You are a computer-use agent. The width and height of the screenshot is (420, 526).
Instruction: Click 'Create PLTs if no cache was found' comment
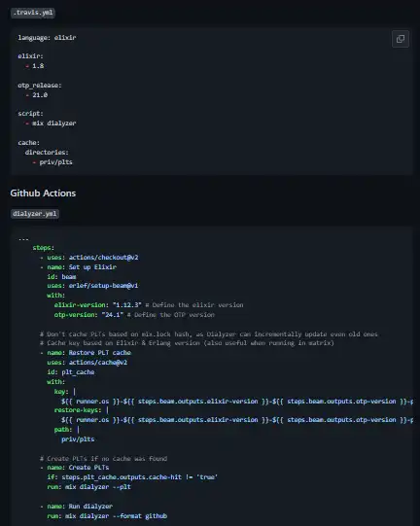pyautogui.click(x=103, y=459)
